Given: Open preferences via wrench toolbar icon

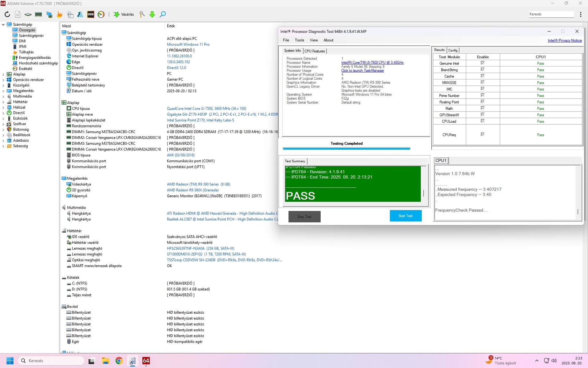Looking at the screenshot, I should 142,14.
